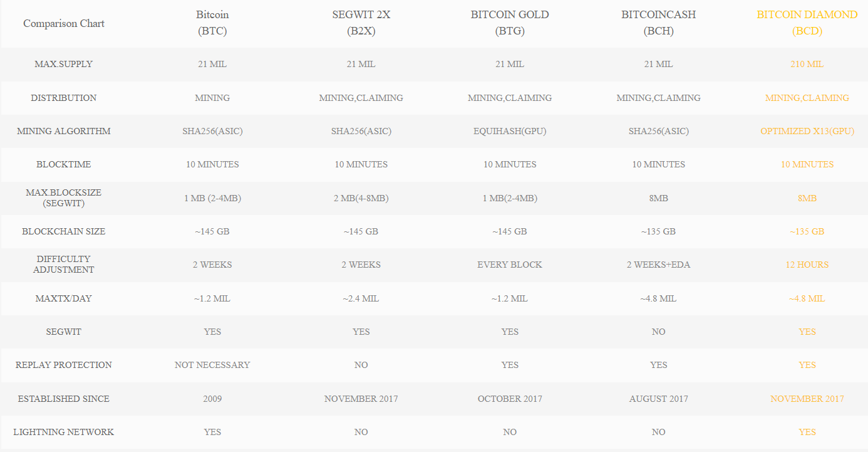This screenshot has height=452, width=868.
Task: Click the OCTOBER 2017 established cell
Action: point(510,399)
